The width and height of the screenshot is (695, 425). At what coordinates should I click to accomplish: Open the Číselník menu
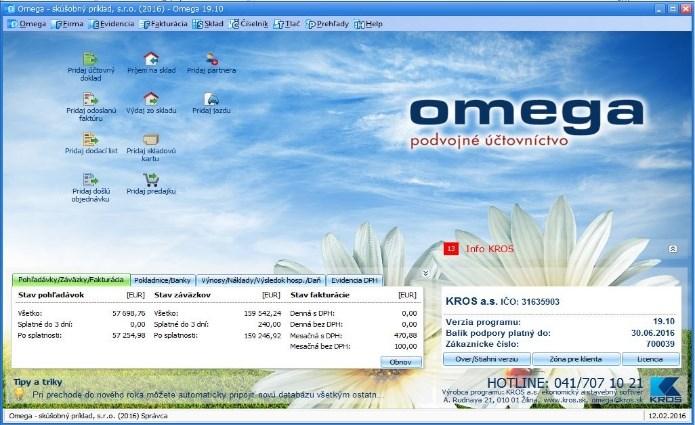[249, 24]
